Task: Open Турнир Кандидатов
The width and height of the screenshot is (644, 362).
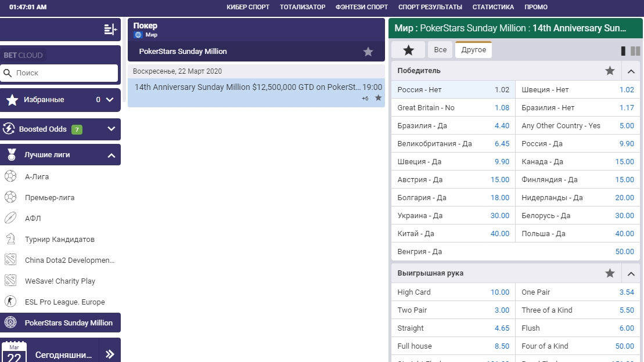Action: [60, 239]
